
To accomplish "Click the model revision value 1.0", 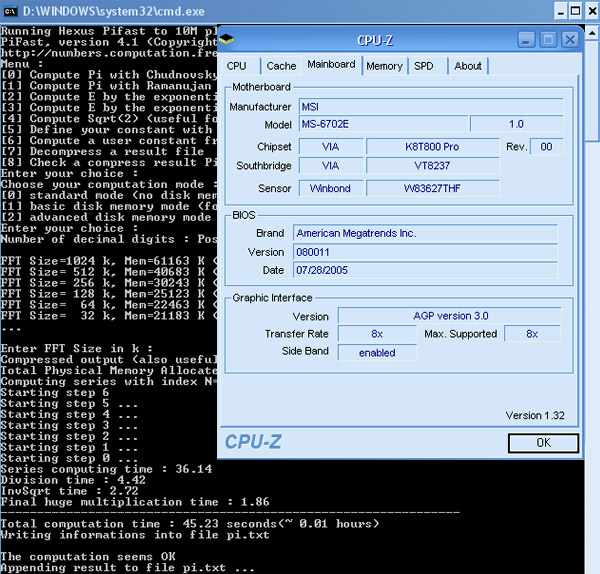I will (517, 124).
